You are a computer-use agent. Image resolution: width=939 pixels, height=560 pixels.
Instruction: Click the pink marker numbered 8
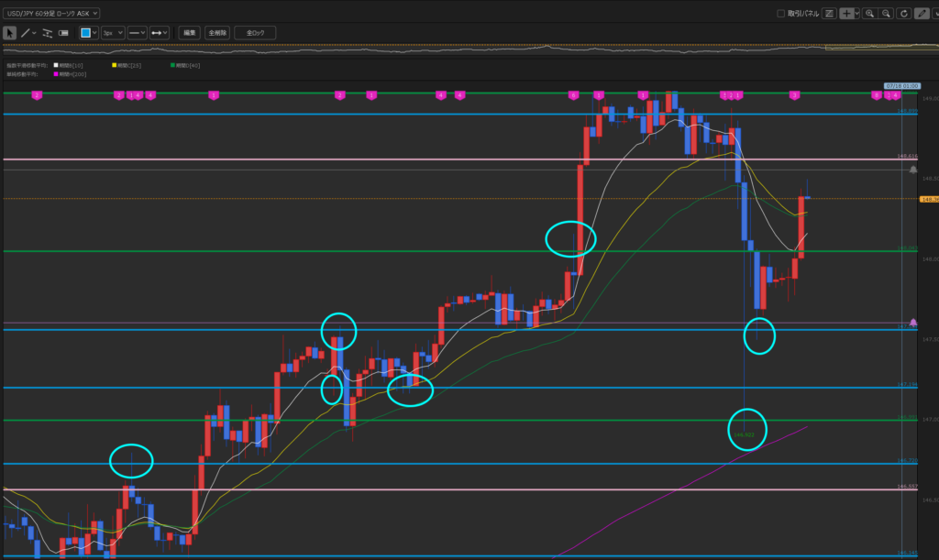(876, 95)
